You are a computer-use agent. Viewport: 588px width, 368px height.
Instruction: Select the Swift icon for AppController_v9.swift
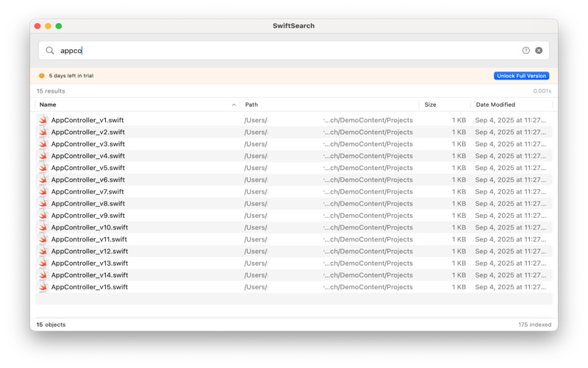tap(43, 216)
